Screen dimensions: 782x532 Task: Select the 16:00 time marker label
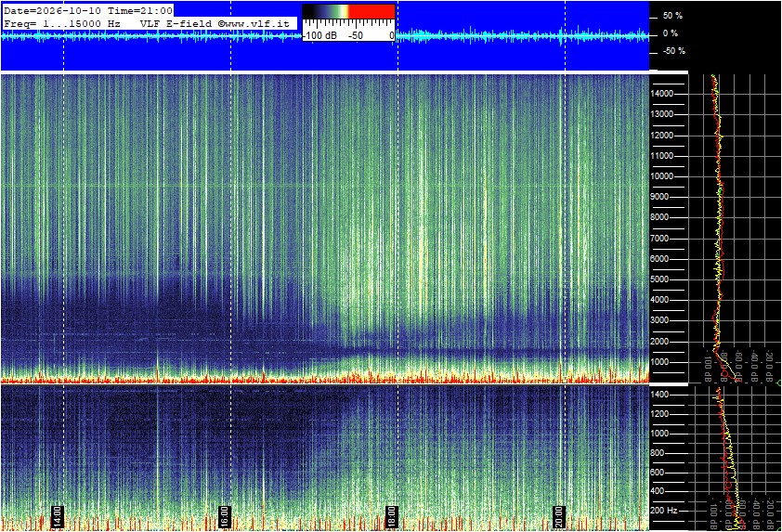coord(225,517)
